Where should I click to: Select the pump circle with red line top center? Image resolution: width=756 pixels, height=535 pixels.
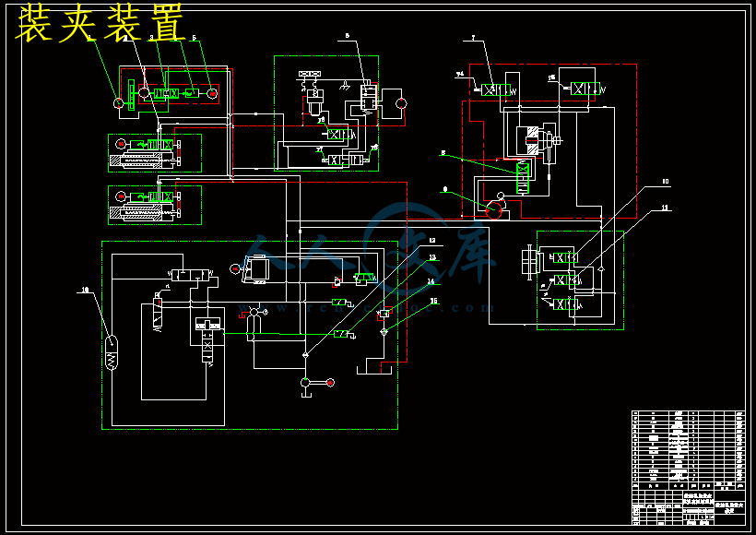click(401, 103)
